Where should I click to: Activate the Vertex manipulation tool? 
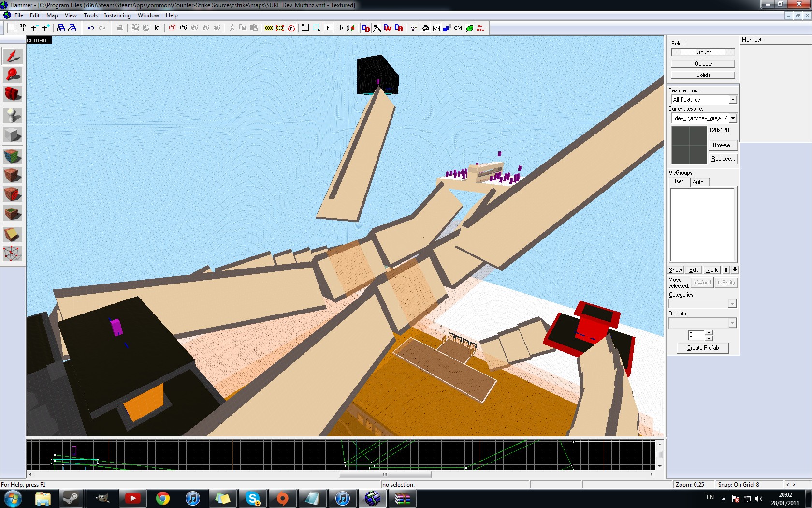(x=13, y=254)
